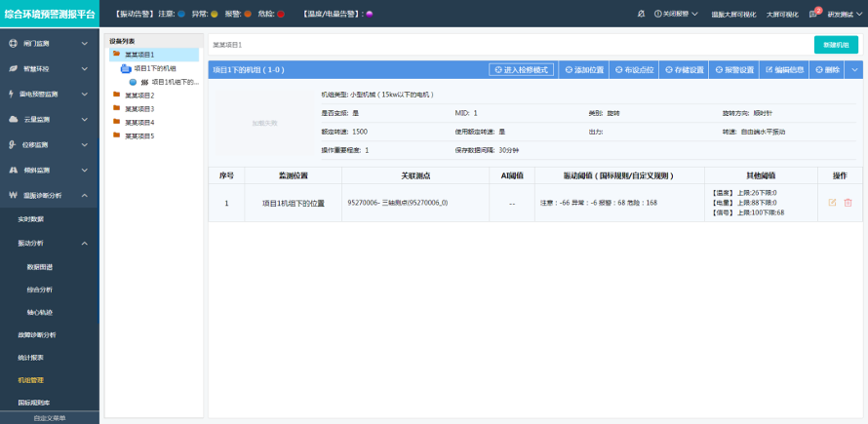The width and height of the screenshot is (868, 424).
Task: Collapse the 温振诊断分析 menu chevron
Action: coord(84,195)
